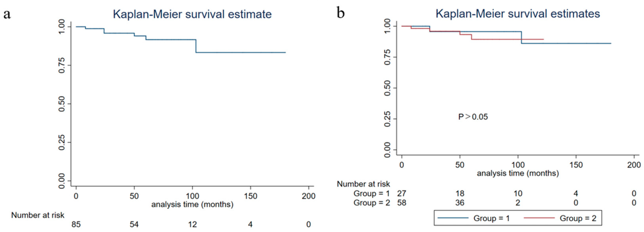Click the value 10 in the Group = 1 row

[x=518, y=194]
